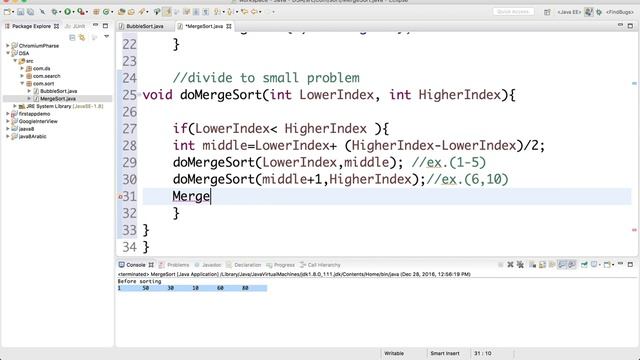The height and width of the screenshot is (360, 640).
Task: Click the New Java Package icon
Action: click(x=96, y=12)
